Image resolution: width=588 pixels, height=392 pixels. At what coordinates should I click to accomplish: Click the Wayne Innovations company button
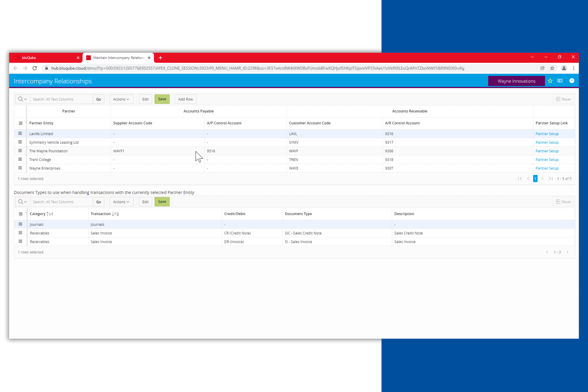pos(516,81)
